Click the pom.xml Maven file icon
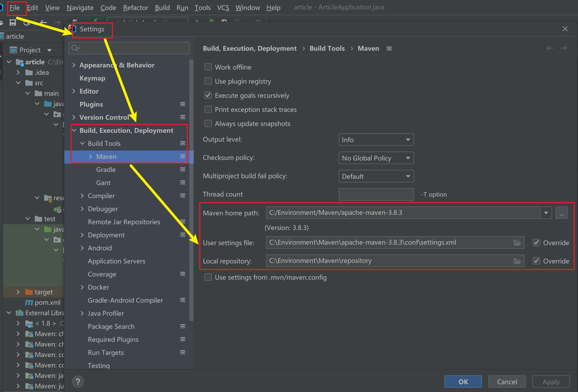 (29, 302)
